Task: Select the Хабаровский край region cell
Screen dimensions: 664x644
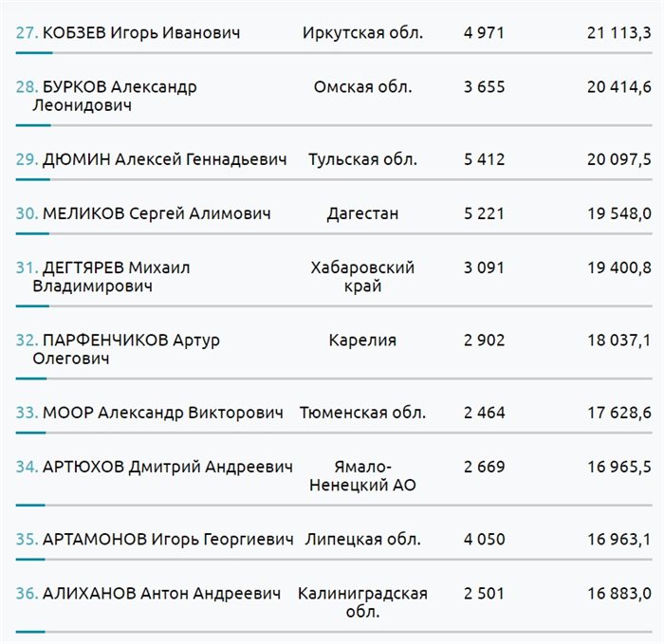Action: click(362, 277)
